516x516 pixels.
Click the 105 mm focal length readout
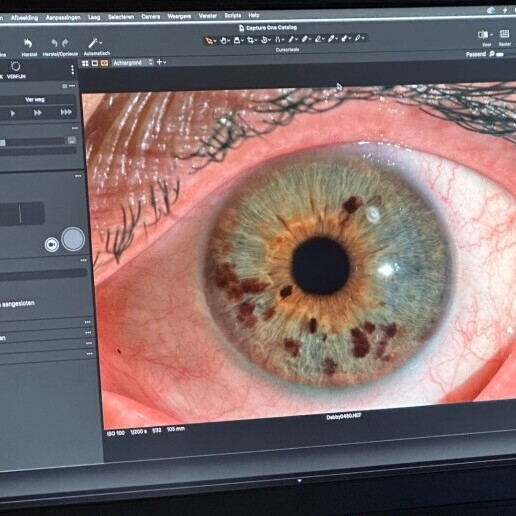[x=176, y=429]
